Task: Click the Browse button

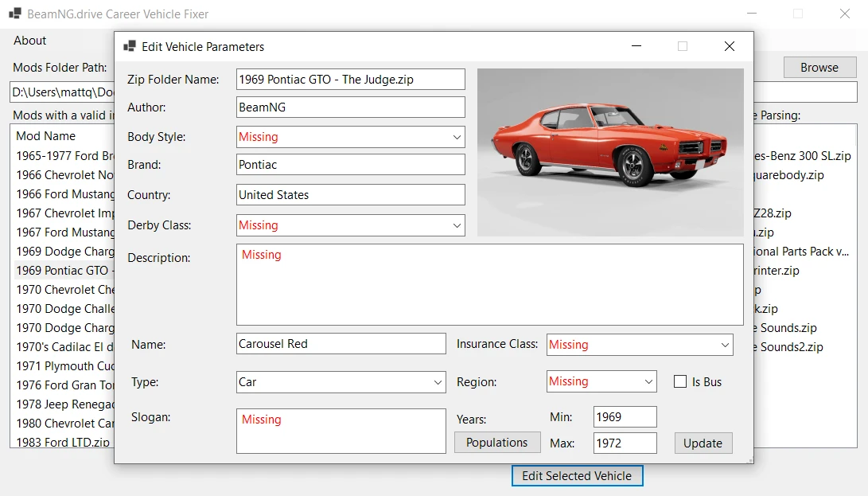Action: point(819,68)
